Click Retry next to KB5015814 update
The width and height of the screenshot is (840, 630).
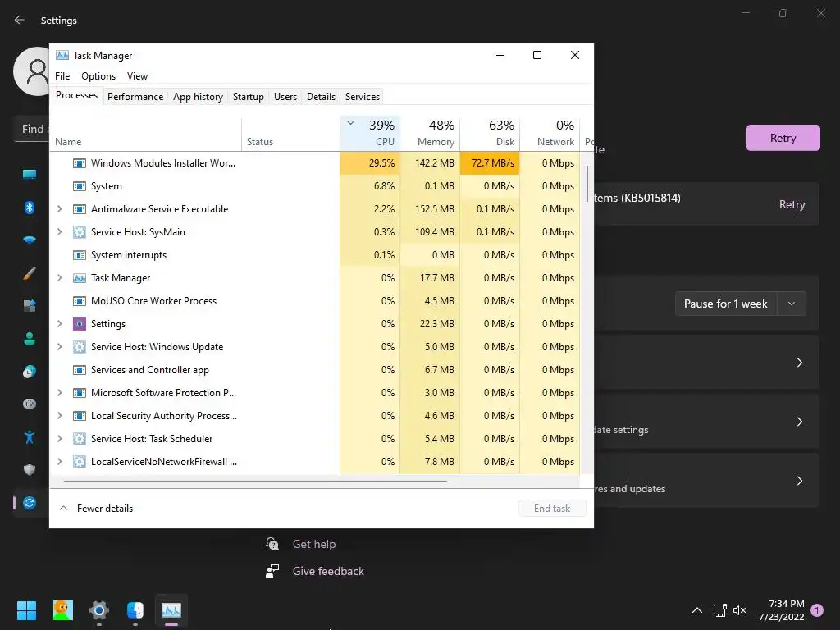[792, 204]
